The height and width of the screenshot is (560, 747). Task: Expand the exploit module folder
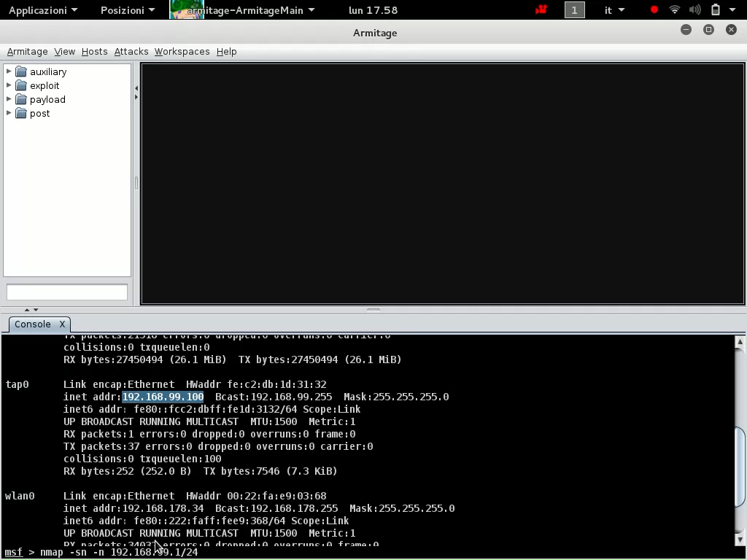[9, 85]
